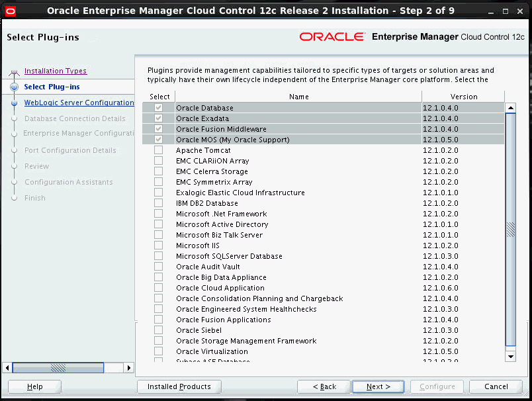
Task: Click the greyed Oracle Fusion Middleware checkbox
Action: (158, 129)
